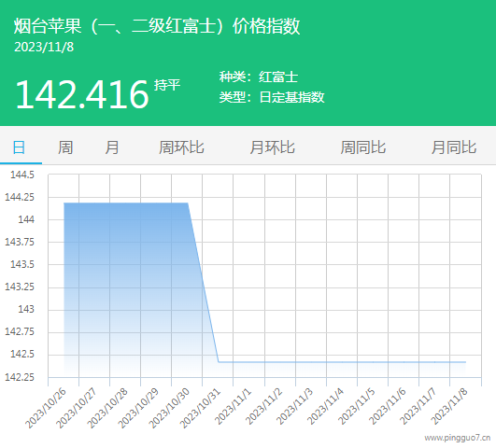Click the 144.25 y-axis label

coord(20,197)
